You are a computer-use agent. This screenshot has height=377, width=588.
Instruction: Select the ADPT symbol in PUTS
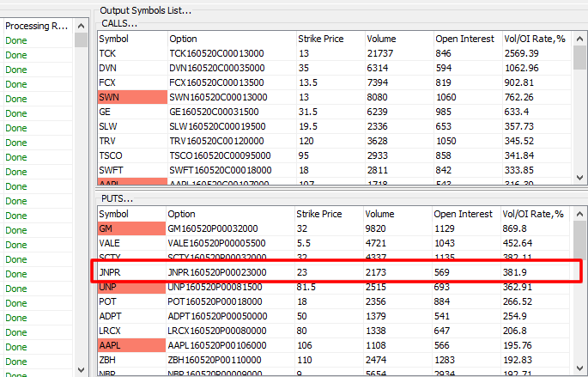[x=110, y=316]
